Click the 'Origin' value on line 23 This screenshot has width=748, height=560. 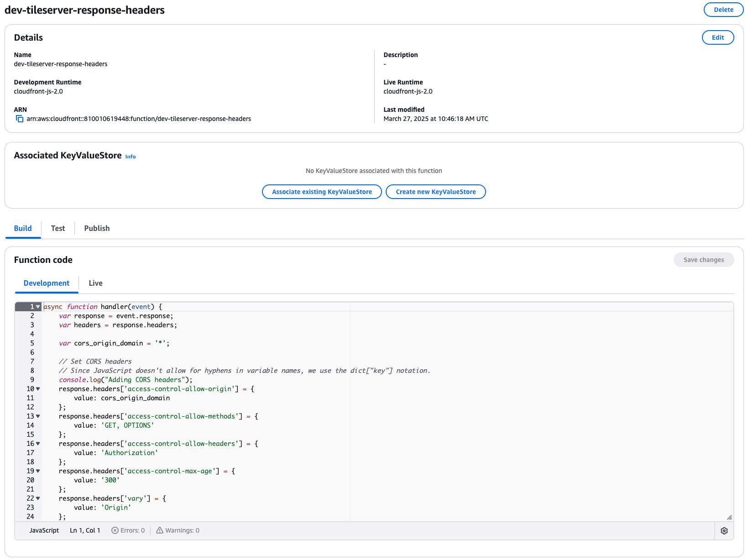click(116, 508)
